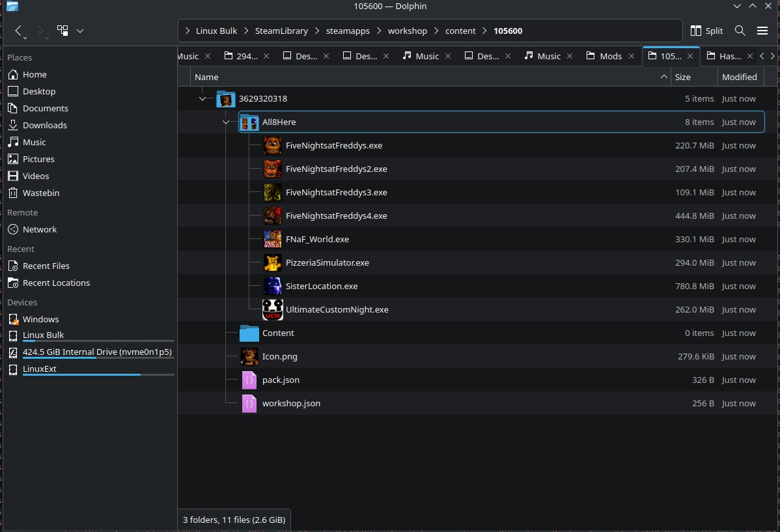
Task: Open Wastebin in Places
Action: coord(41,193)
